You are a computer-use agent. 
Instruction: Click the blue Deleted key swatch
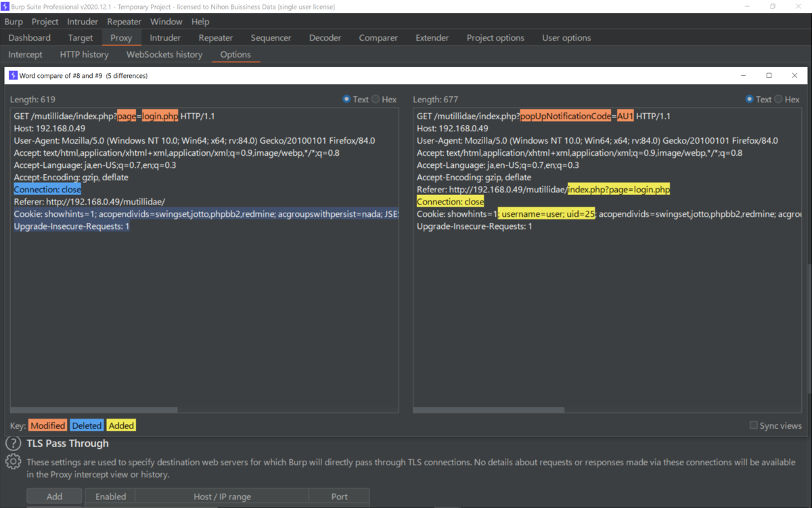tap(87, 425)
